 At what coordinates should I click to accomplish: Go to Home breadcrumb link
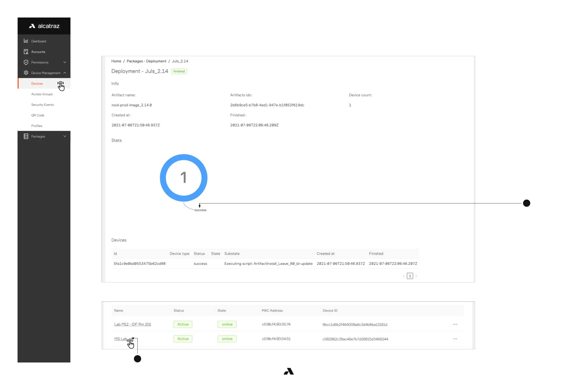pos(116,61)
